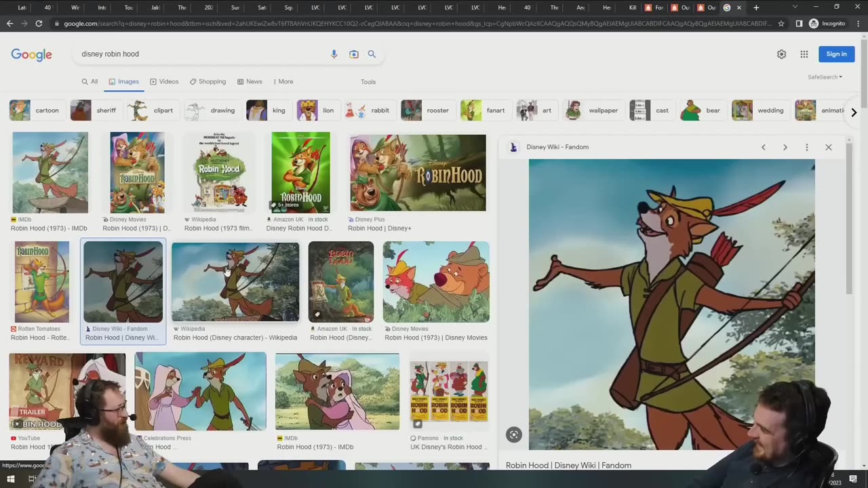Viewport: 868px width, 488px height.
Task: Click the Lens search-inside-image icon
Action: coord(514,435)
